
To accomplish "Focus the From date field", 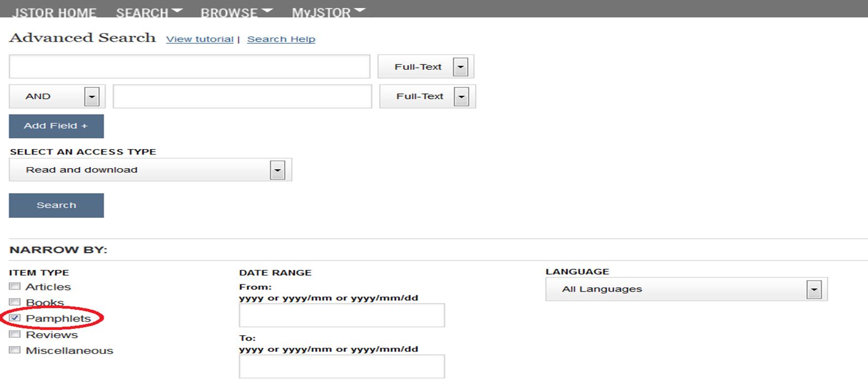I will tap(342, 316).
